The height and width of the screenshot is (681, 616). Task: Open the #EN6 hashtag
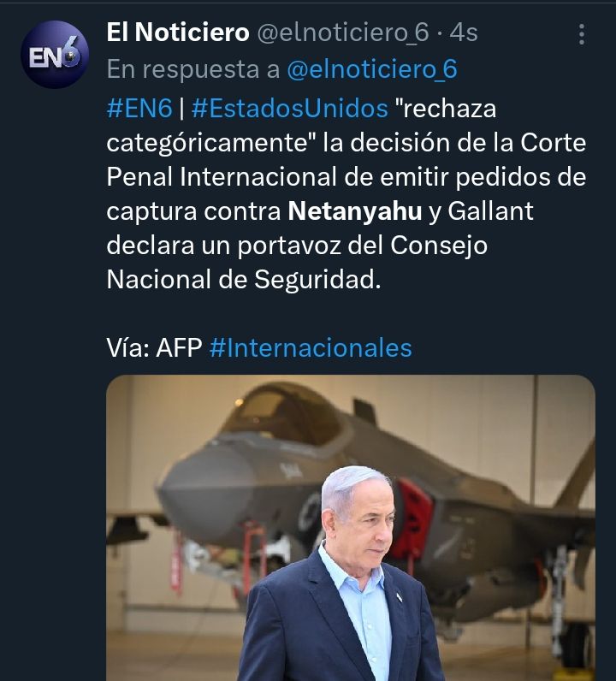[x=139, y=108]
